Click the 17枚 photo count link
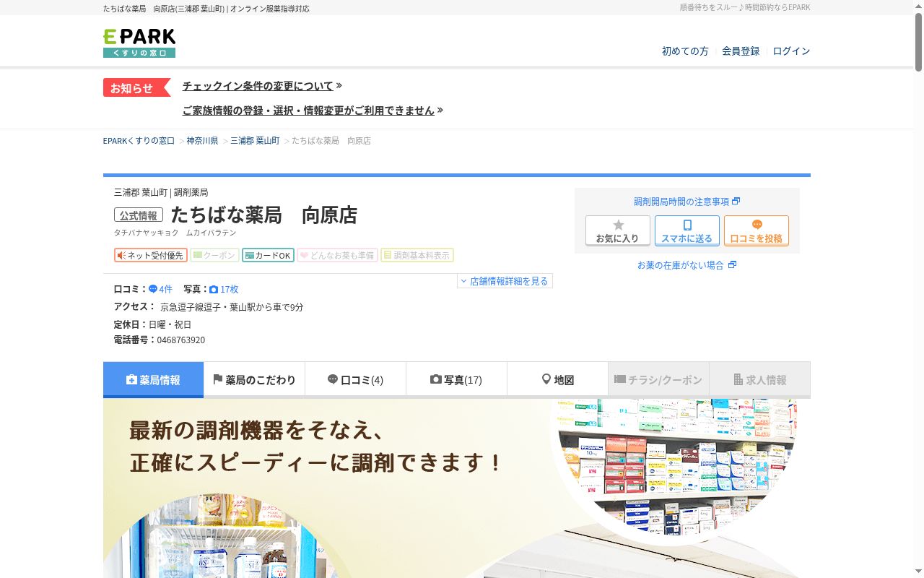 [x=230, y=289]
